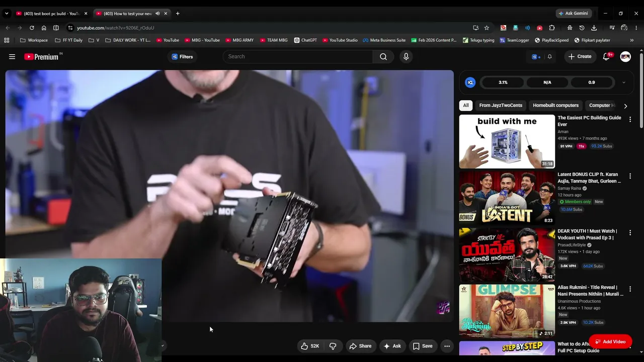The width and height of the screenshot is (644, 362).
Task: Bookmark this page with the star
Action: click(487, 28)
